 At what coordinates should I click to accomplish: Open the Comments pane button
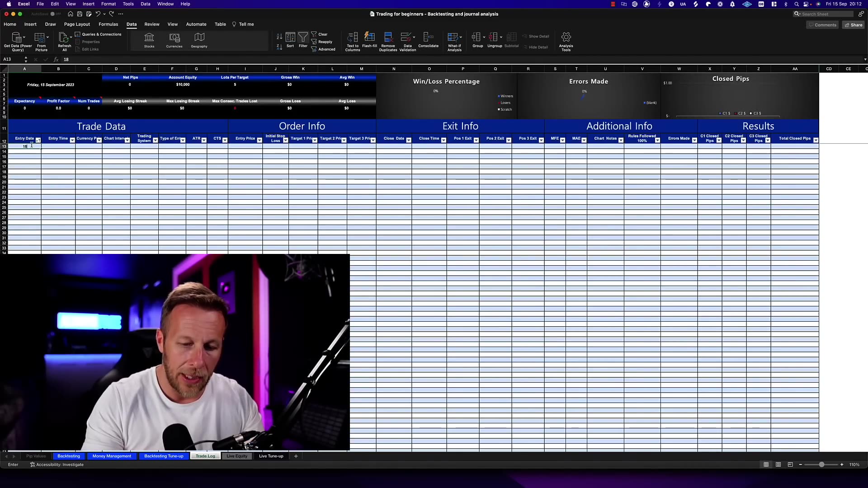822,25
